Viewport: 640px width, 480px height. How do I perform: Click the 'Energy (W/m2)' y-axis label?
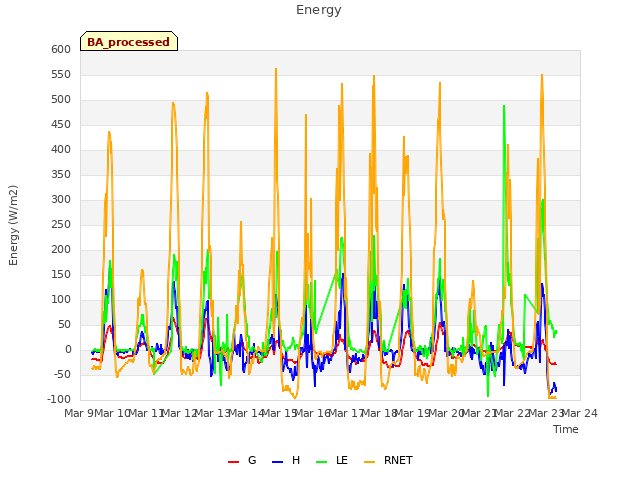click(x=13, y=225)
